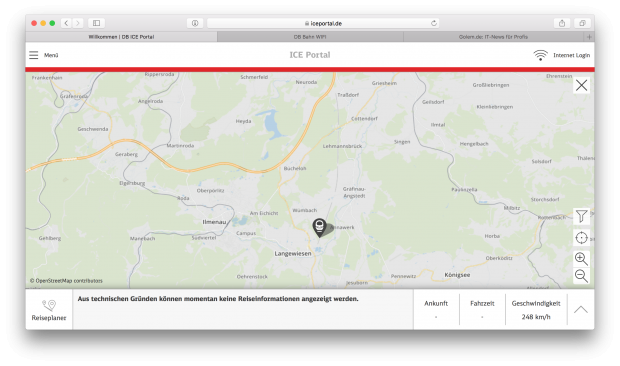The height and width of the screenshot is (366, 620).
Task: Click the red Safari close window button
Action: [34, 23]
